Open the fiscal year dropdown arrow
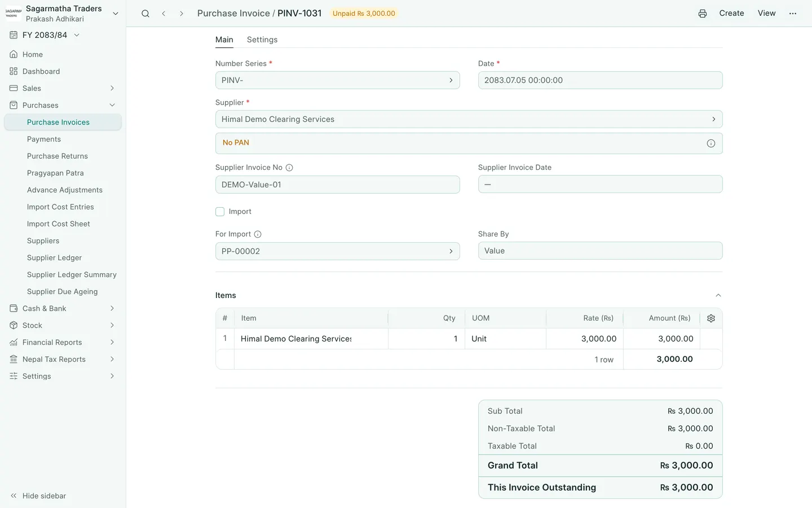 pyautogui.click(x=77, y=35)
